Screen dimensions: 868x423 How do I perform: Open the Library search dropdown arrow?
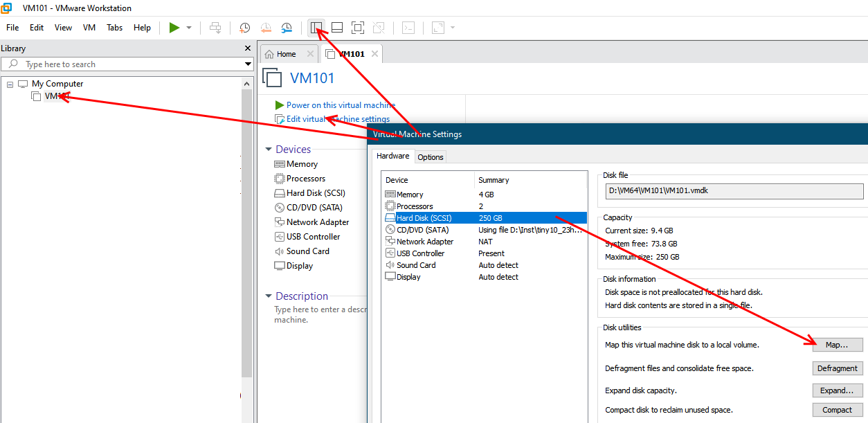(x=248, y=64)
